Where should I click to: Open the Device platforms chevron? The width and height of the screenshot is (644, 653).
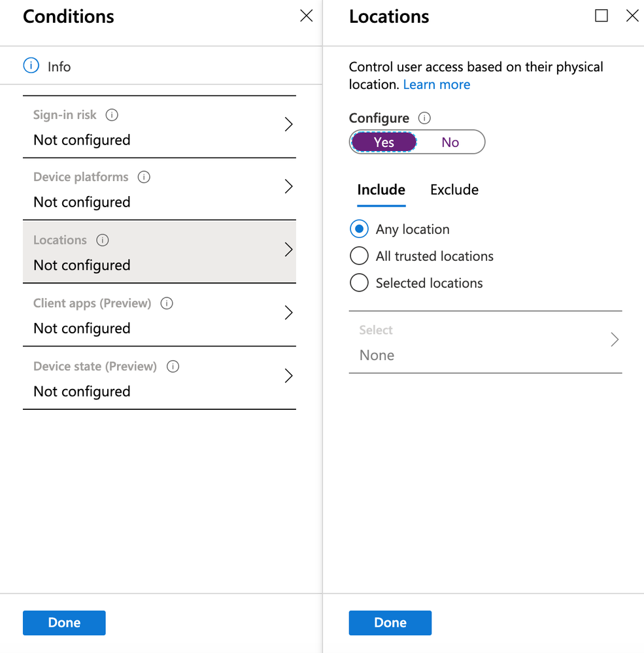coord(288,187)
